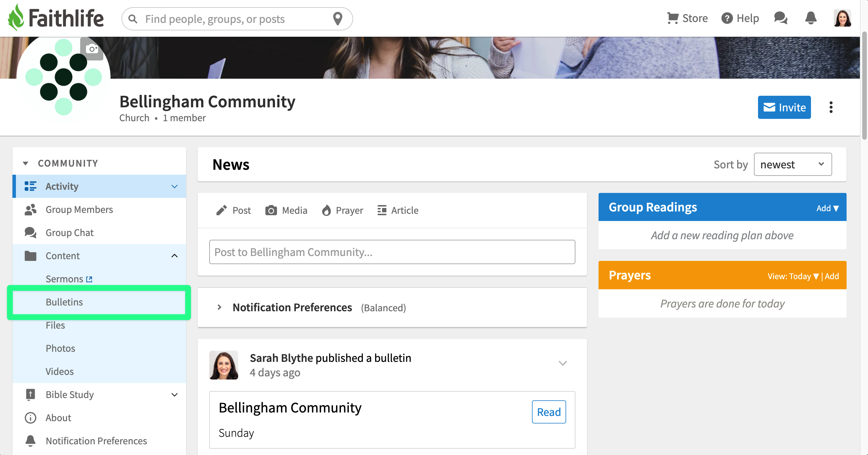Choose the Prayer flame post type
Screen dimensions: 868x455
[x=343, y=211]
